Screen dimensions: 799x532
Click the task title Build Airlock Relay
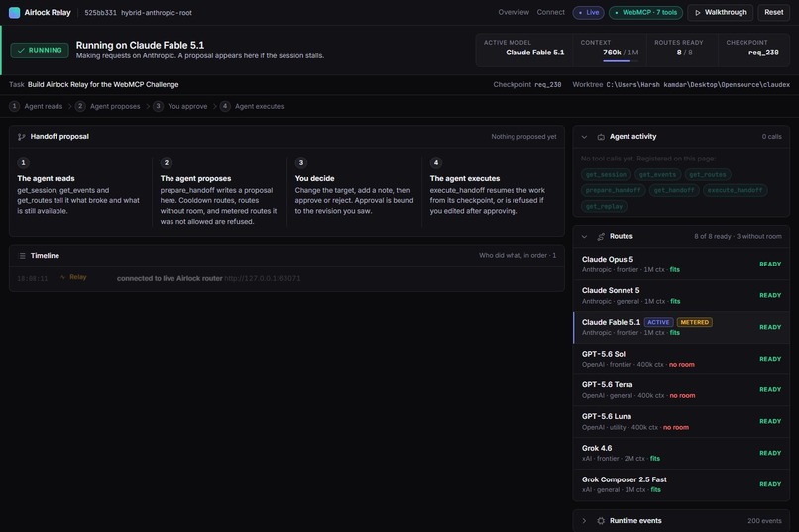point(103,85)
